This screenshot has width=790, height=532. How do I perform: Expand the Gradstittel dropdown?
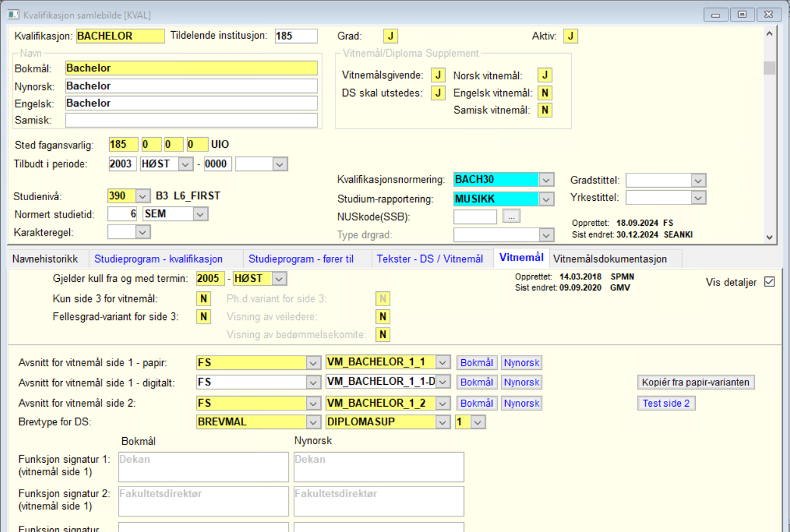click(x=698, y=180)
